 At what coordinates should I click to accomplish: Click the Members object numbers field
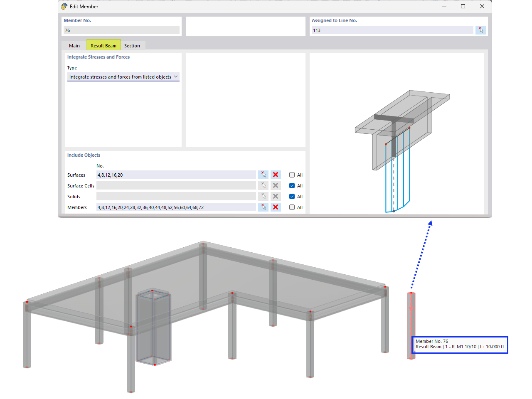[x=175, y=207]
